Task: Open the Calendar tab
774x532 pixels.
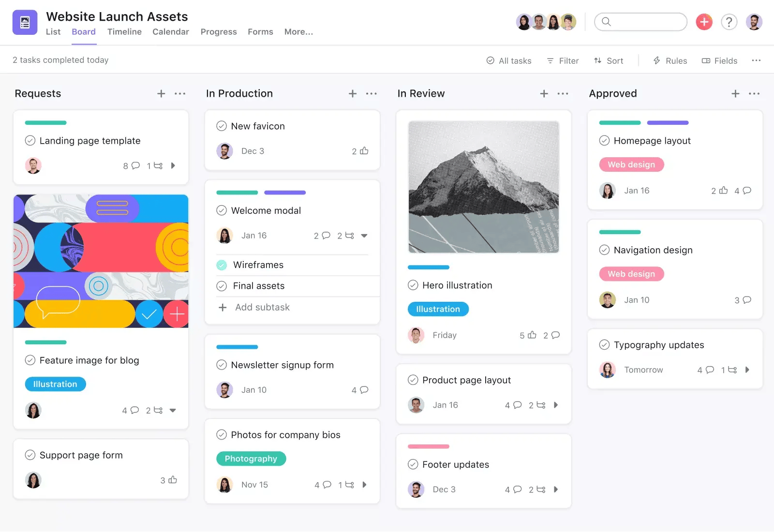Action: click(170, 32)
